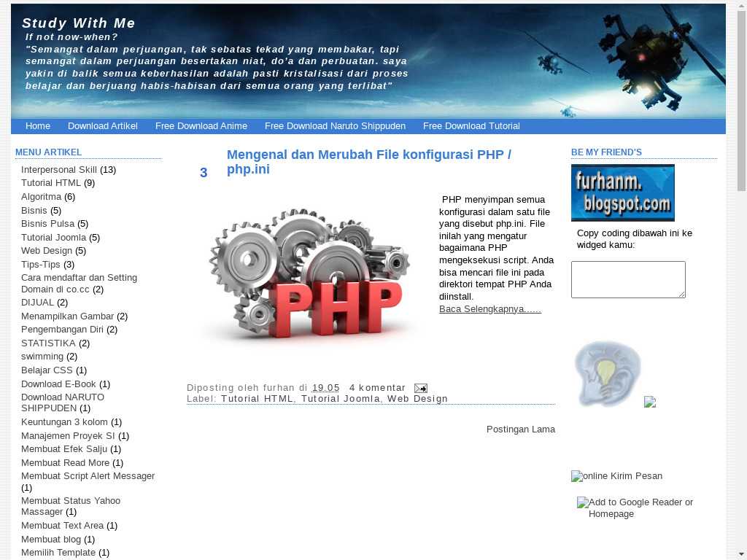
Task: Open Free Download Tutorial page
Action: (471, 126)
